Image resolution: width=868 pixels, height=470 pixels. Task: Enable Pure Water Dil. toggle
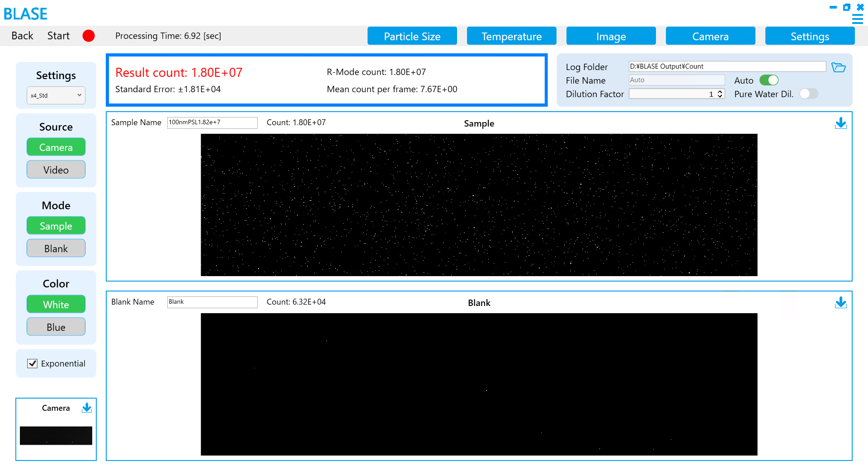(x=808, y=94)
